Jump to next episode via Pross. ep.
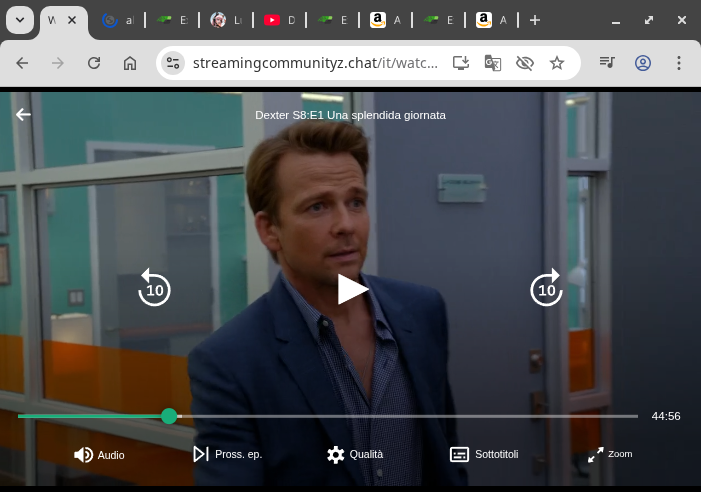 pos(228,454)
